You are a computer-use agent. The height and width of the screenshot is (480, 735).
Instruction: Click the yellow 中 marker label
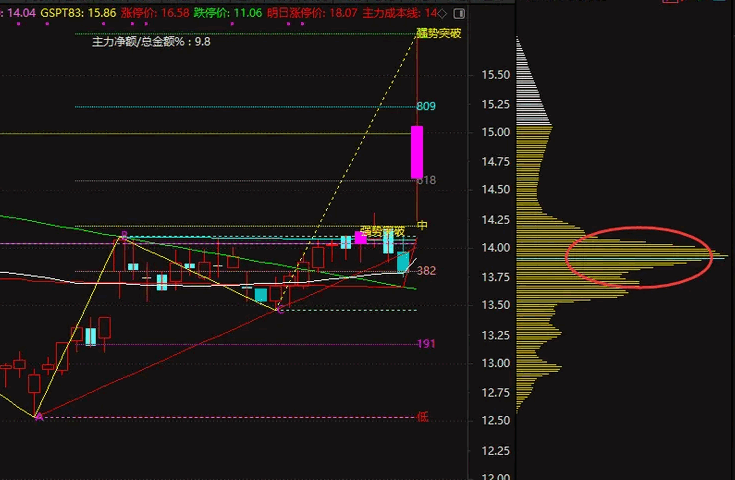(x=422, y=225)
